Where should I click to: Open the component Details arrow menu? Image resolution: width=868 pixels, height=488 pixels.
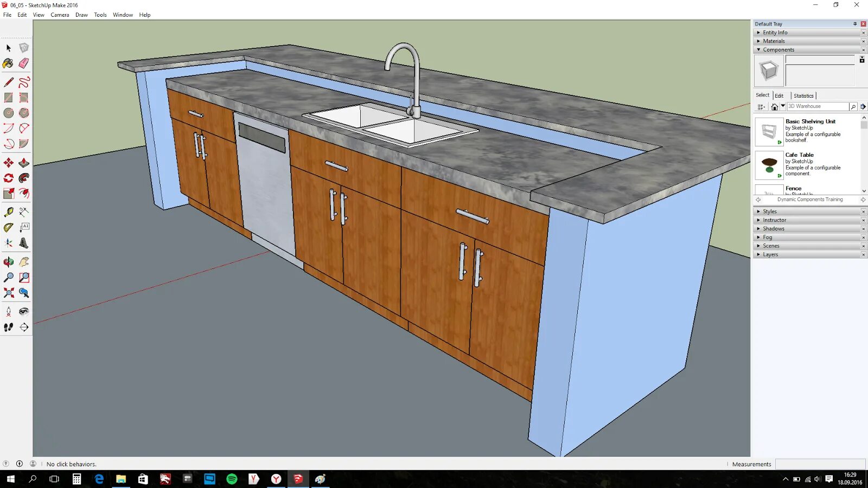click(x=863, y=107)
